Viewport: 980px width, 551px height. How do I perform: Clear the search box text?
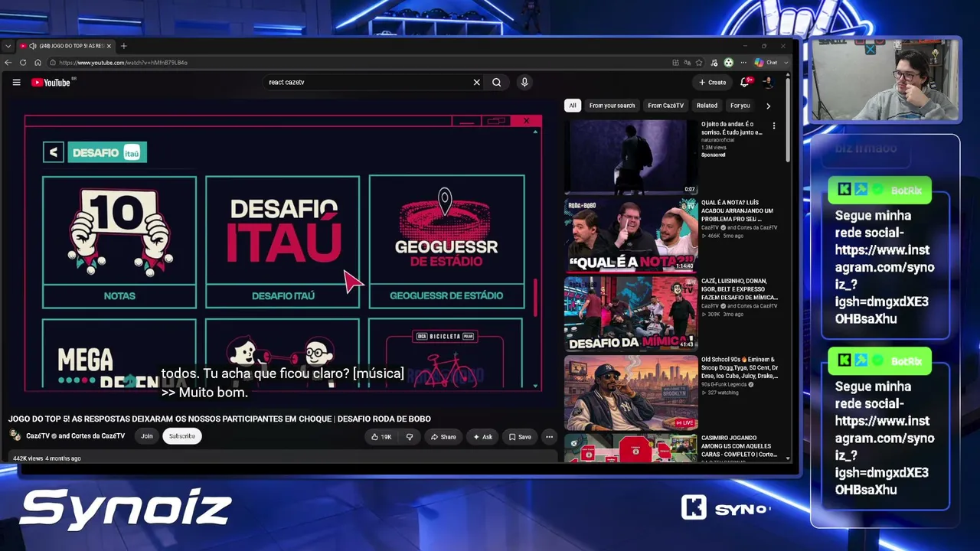coord(476,83)
